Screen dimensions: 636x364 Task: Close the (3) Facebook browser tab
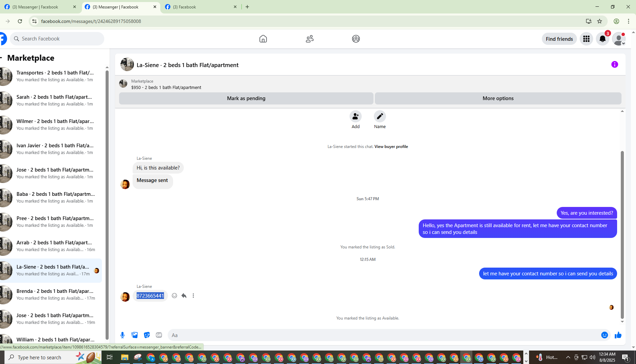click(x=235, y=7)
